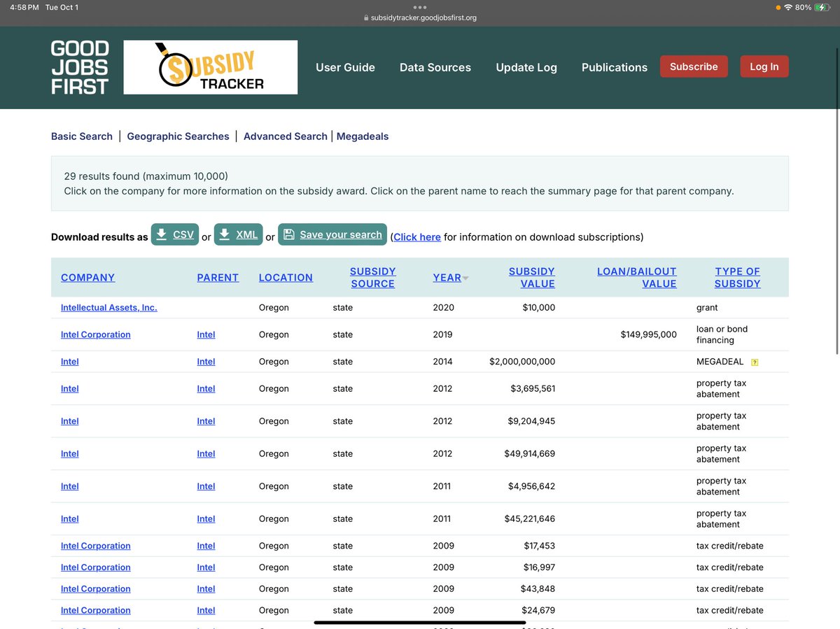This screenshot has height=629, width=840.
Task: Download results as CSV
Action: coord(175,234)
